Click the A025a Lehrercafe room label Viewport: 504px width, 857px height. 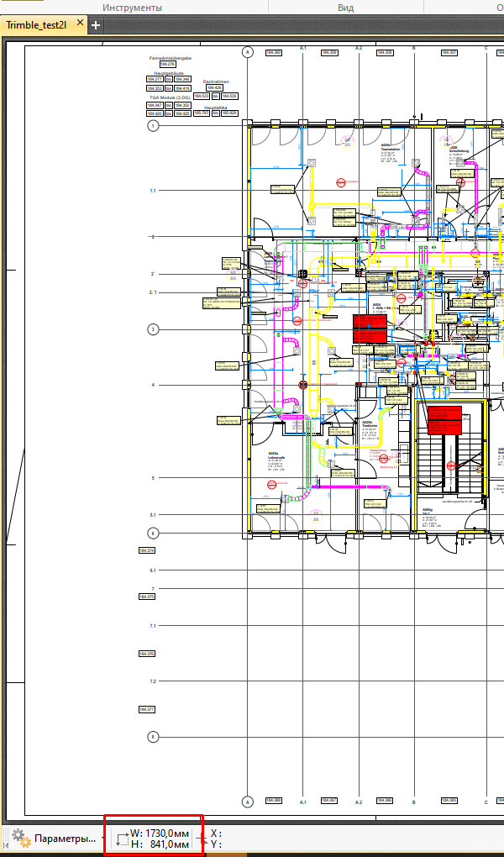click(x=276, y=455)
